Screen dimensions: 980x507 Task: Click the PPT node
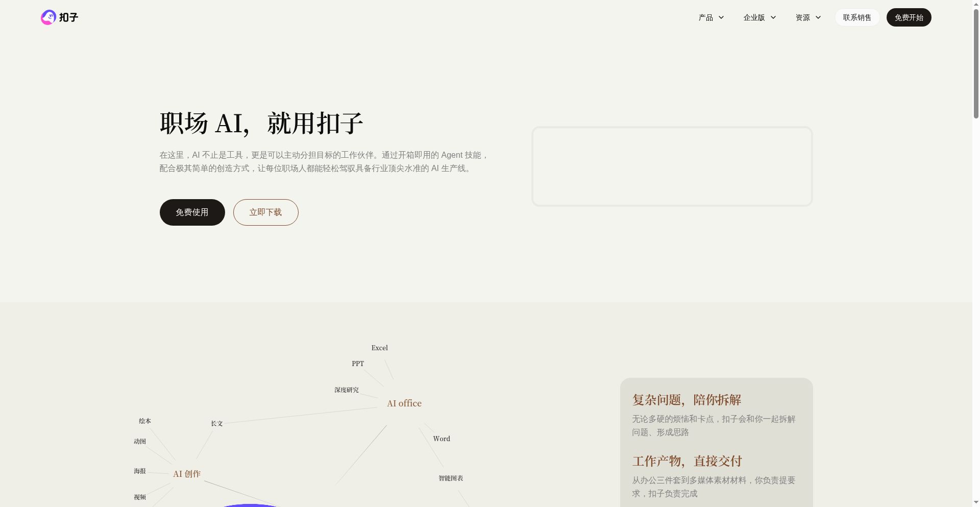tap(357, 363)
